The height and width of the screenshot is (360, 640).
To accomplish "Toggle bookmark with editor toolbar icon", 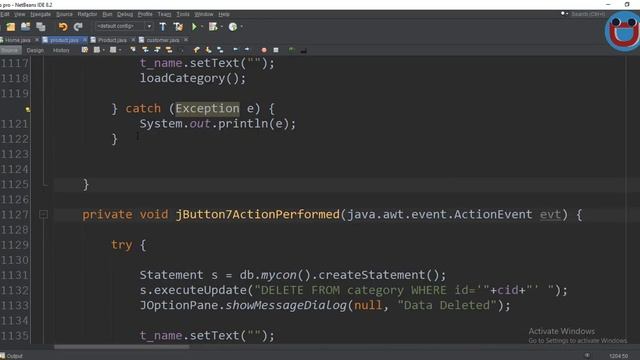I will click(220, 50).
